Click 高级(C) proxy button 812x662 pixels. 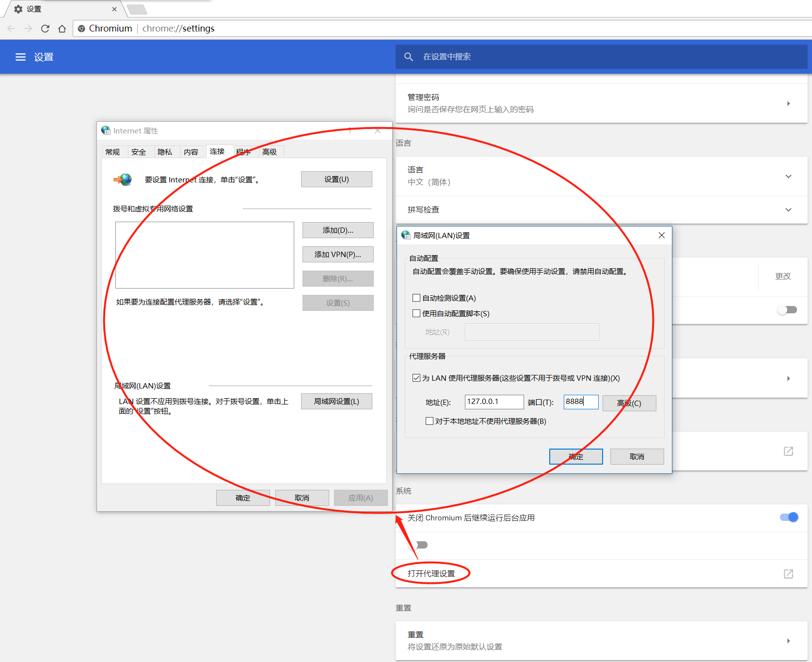click(629, 403)
